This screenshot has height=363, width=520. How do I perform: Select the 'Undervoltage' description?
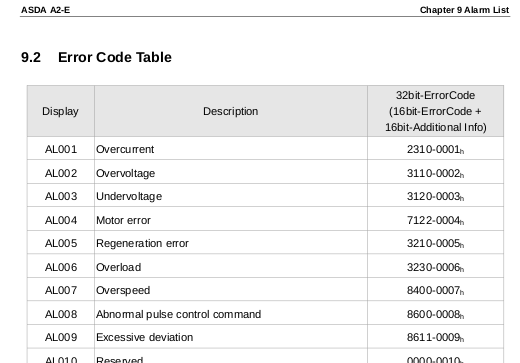(129, 196)
